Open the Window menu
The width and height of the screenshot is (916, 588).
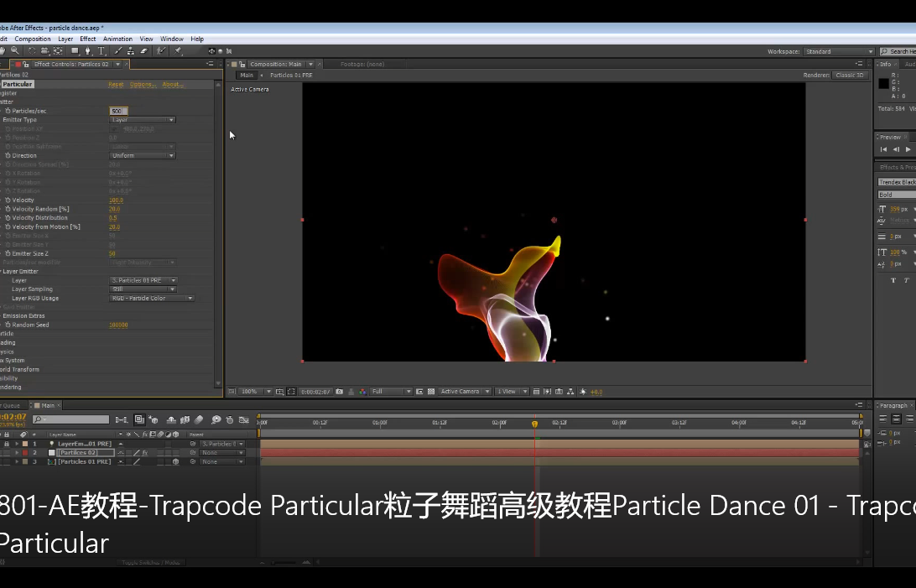click(x=172, y=39)
